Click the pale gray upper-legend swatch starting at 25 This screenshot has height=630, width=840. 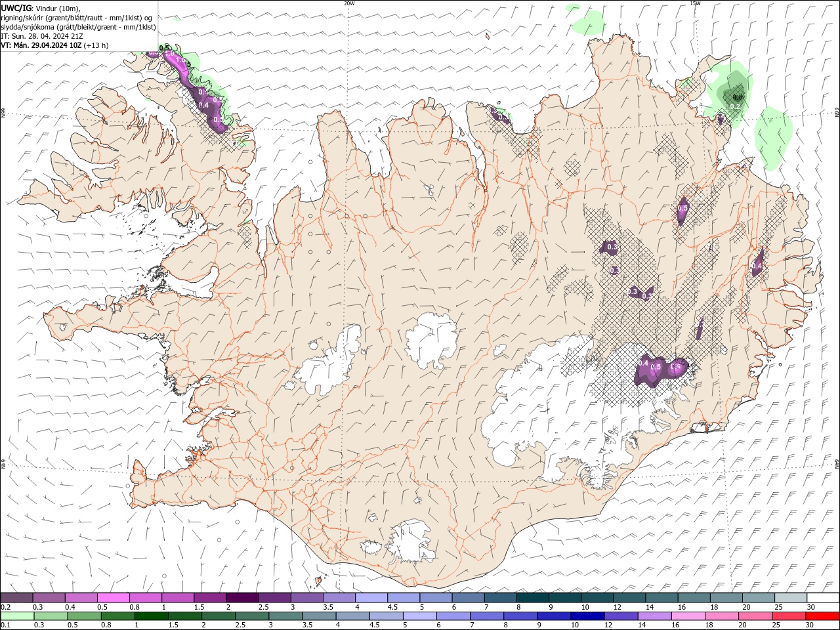[x=791, y=598]
